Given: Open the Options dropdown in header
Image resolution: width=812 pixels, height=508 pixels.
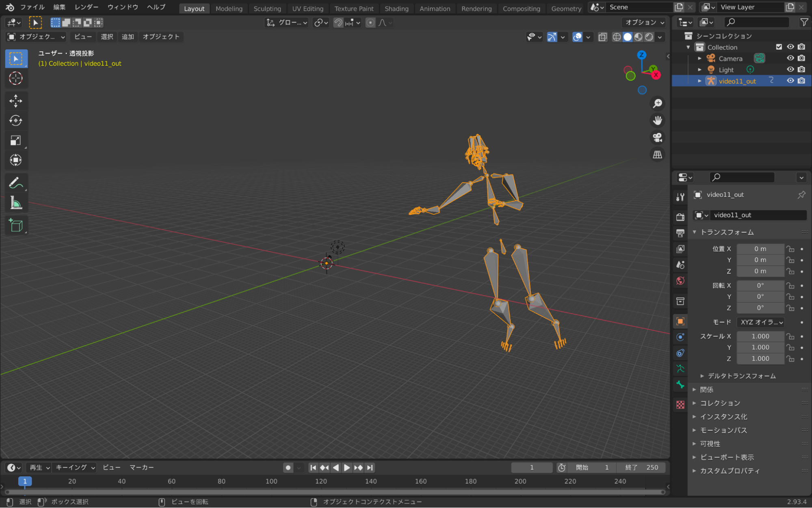Looking at the screenshot, I should 644,22.
